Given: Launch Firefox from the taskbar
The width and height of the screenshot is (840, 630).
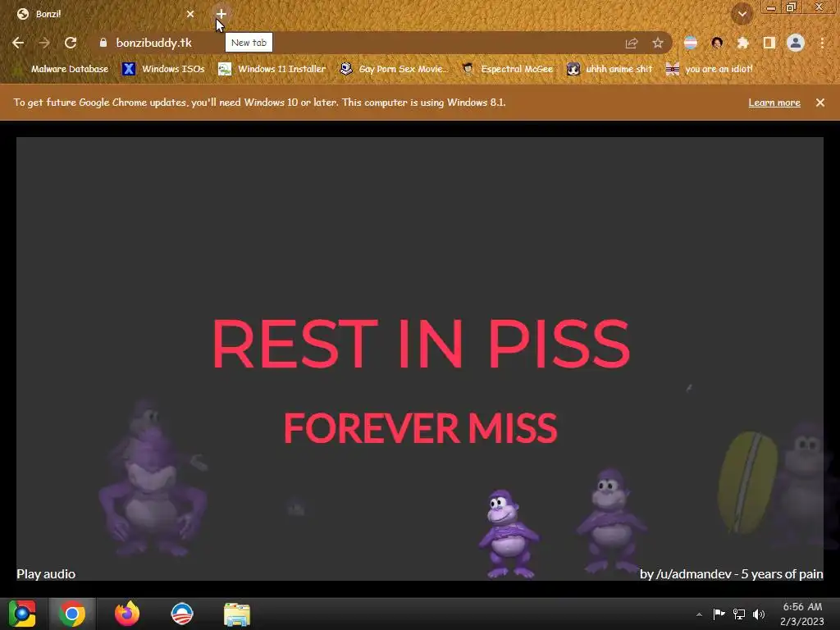Looking at the screenshot, I should (127, 614).
